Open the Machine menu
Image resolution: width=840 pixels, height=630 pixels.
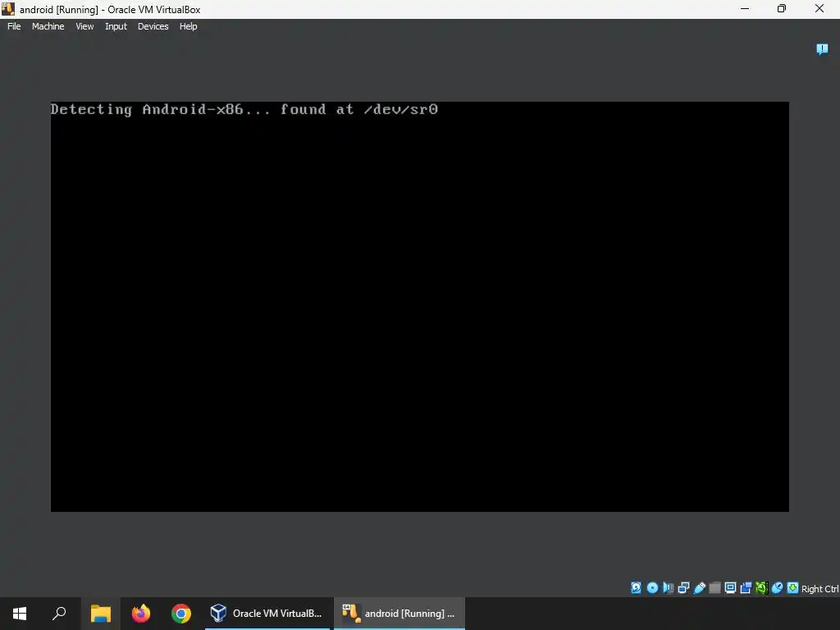[x=48, y=26]
